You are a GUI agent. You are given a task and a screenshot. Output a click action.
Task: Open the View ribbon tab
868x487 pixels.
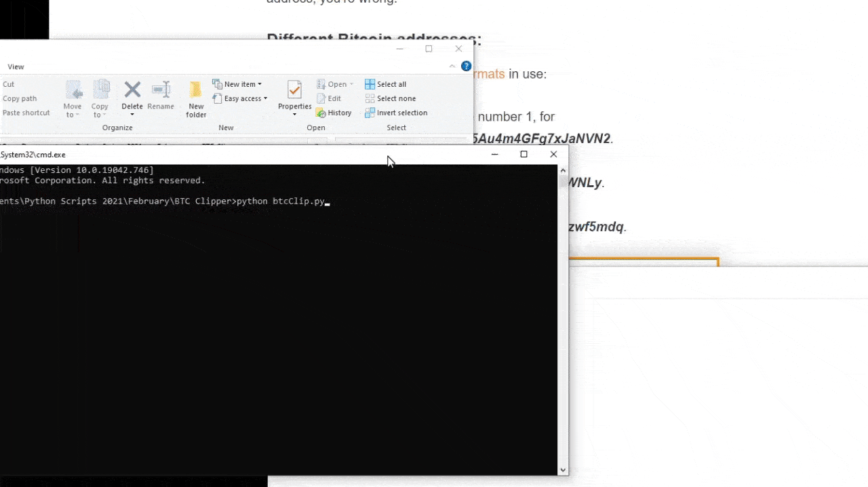[x=16, y=66]
